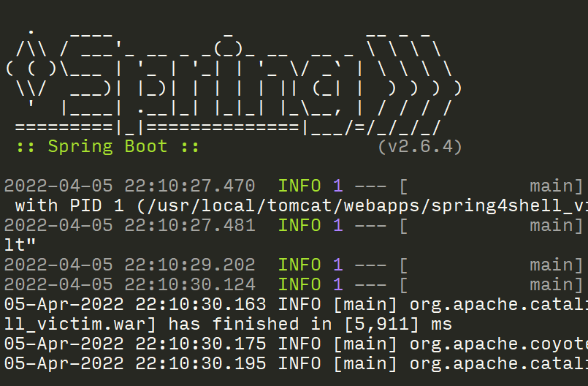588x386 pixels.
Task: Click 'org.apache.coyote' text
Action: coord(499,344)
